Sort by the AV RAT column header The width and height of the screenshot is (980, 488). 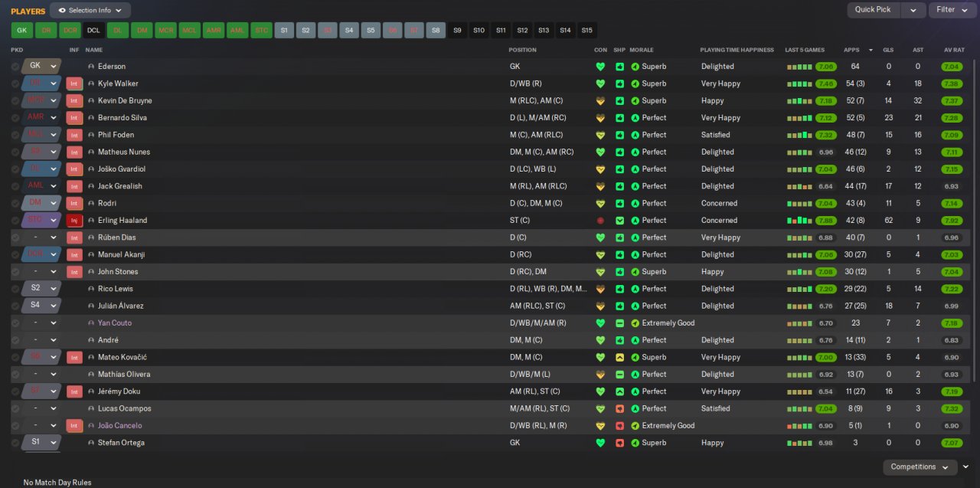954,50
